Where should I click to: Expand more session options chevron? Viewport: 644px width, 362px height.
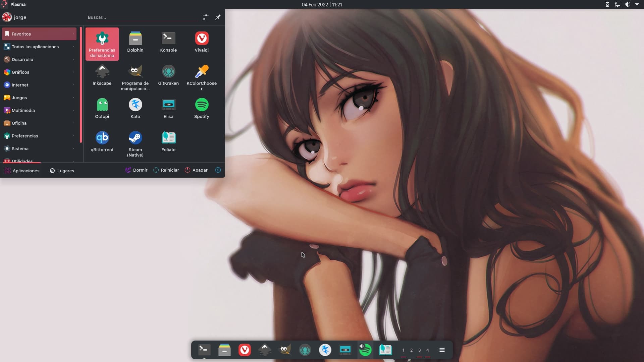218,170
